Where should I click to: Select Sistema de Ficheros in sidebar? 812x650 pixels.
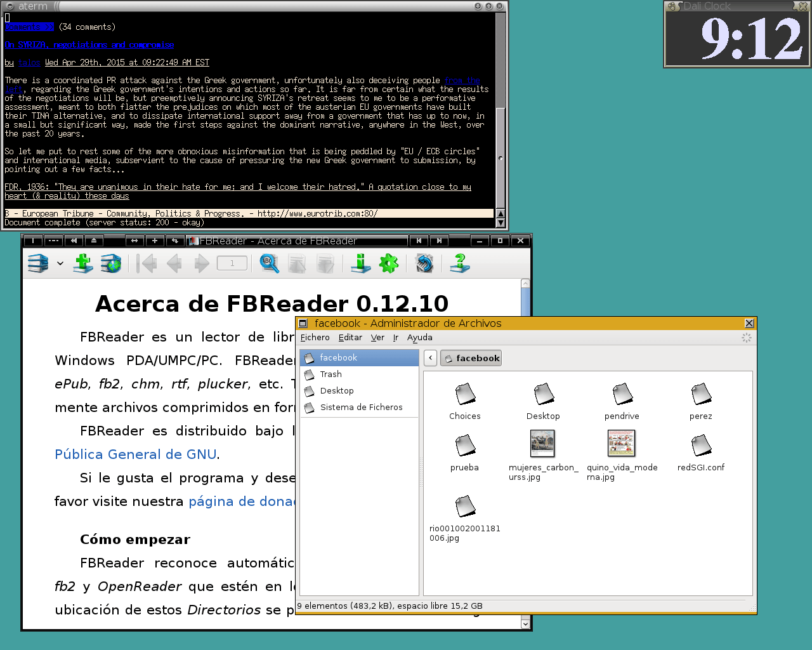pyautogui.click(x=361, y=408)
